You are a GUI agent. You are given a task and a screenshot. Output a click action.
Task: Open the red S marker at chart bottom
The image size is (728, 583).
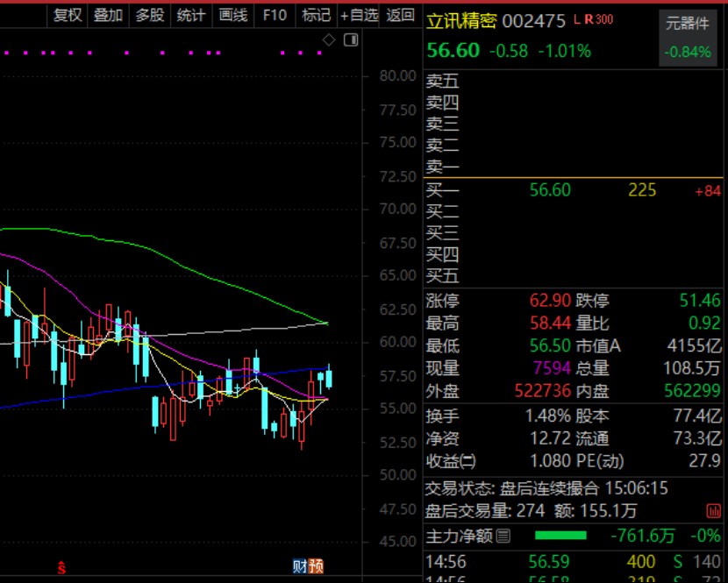[61, 567]
